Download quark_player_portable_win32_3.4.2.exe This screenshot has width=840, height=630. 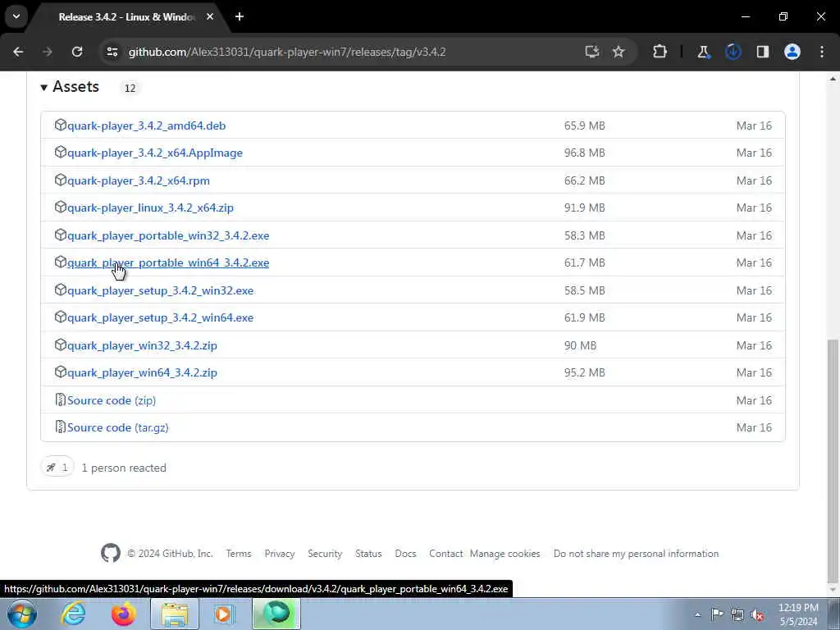click(168, 235)
